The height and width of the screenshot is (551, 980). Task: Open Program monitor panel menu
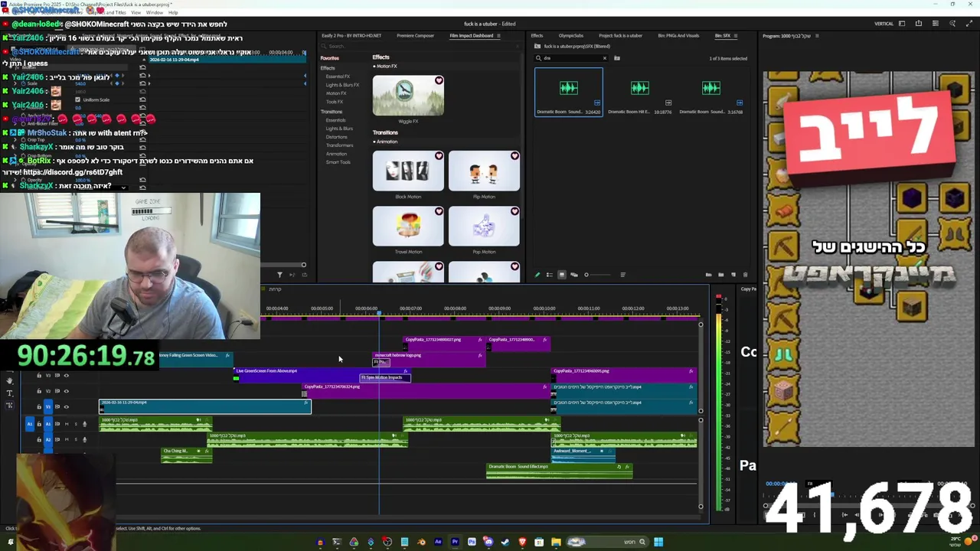(817, 36)
